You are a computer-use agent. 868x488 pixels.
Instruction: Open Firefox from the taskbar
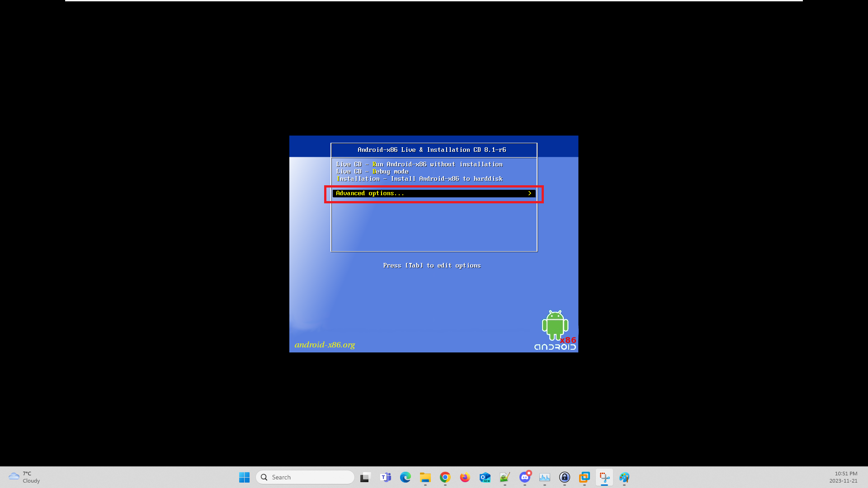pos(465,477)
